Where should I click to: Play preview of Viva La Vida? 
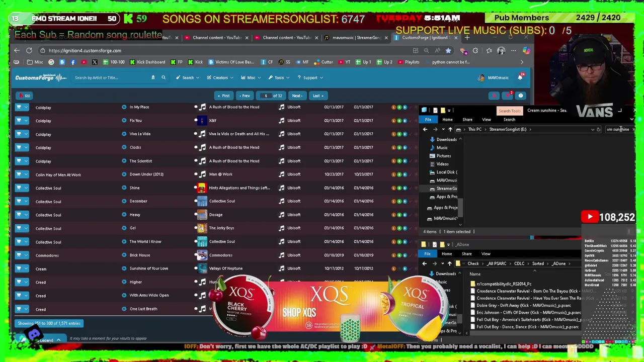pos(124,134)
